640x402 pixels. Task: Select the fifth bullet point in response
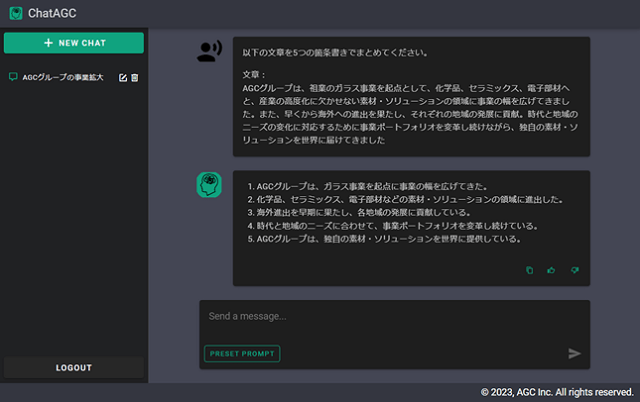pos(388,239)
